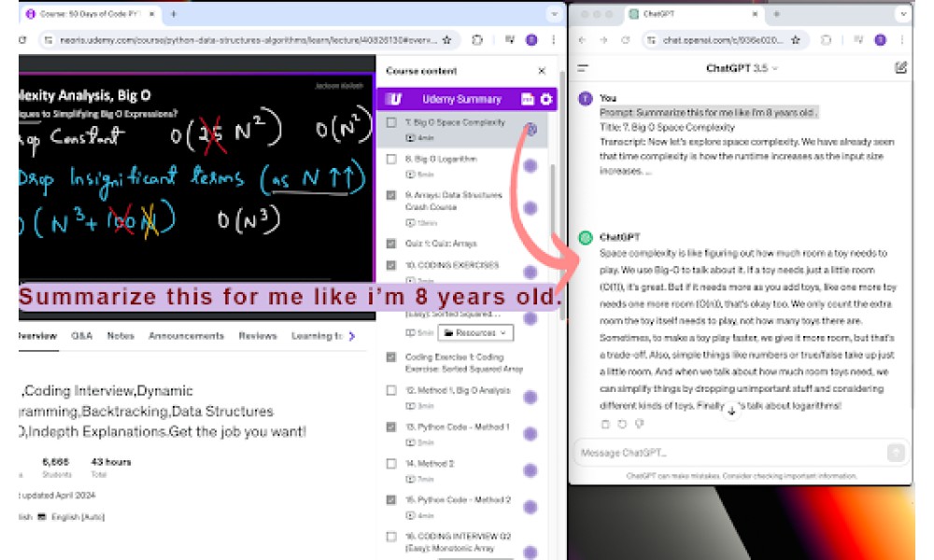The width and height of the screenshot is (934, 560).
Task: Select the Udemy course browser tab
Action: click(x=91, y=14)
